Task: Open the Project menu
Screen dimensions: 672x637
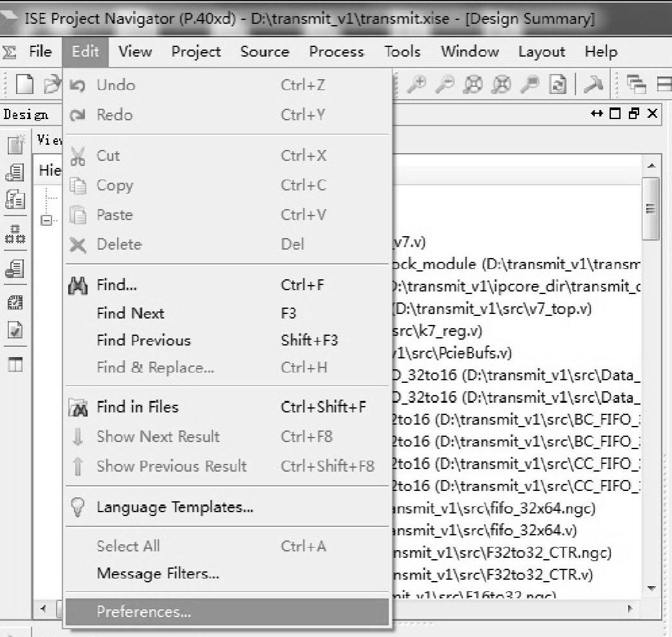Action: click(x=196, y=51)
